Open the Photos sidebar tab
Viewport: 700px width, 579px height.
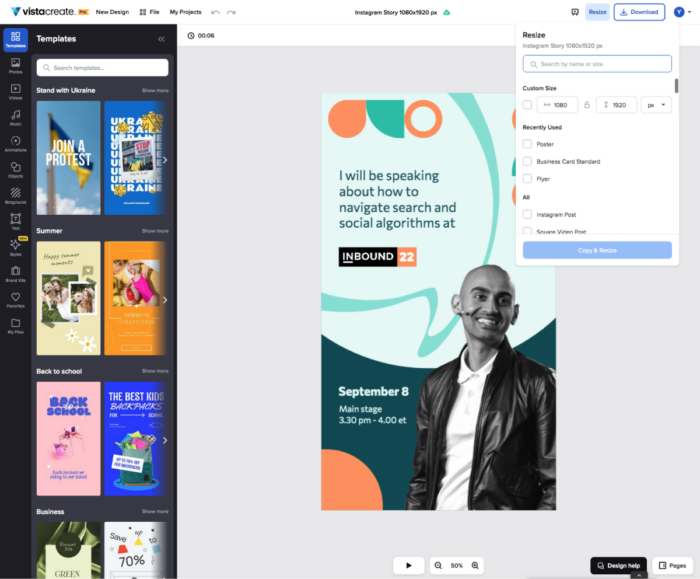point(16,66)
